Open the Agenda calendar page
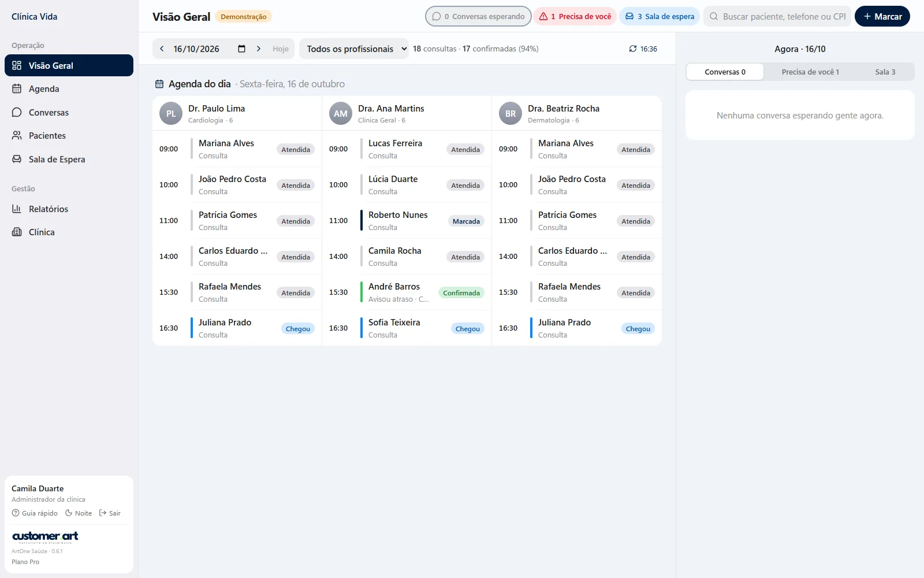924x578 pixels. (x=69, y=88)
